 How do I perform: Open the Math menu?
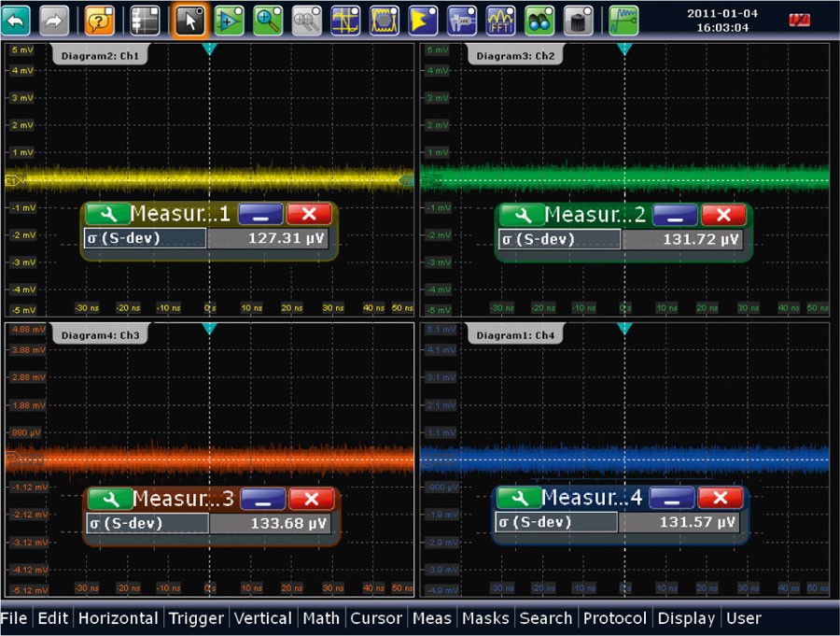tap(321, 618)
